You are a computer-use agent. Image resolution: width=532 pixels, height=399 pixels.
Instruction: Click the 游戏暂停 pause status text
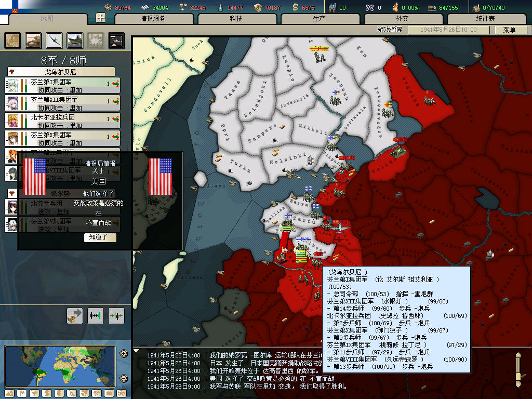(390, 30)
